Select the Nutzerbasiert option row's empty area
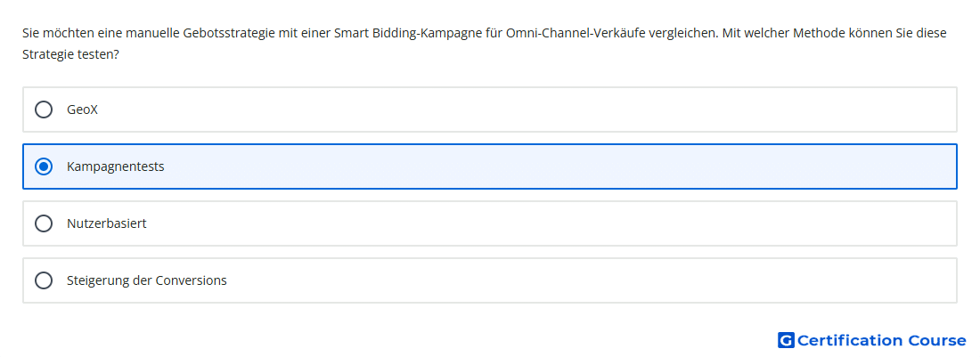Image resolution: width=980 pixels, height=357 pixels. 550,223
